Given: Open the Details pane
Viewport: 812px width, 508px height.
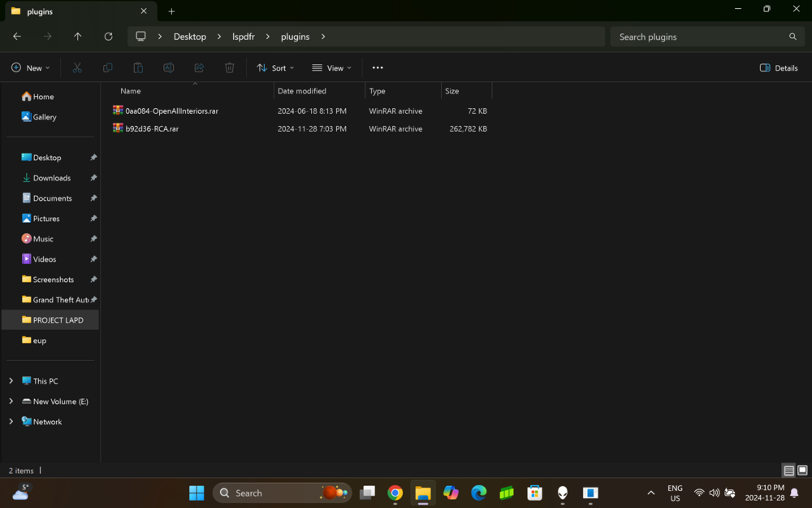Looking at the screenshot, I should point(777,67).
